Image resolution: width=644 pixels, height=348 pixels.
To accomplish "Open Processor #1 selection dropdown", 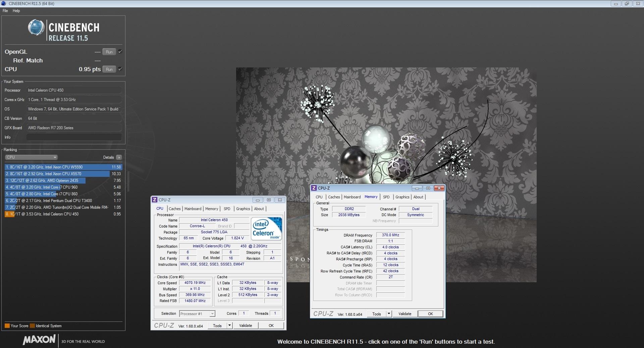I will [197, 314].
